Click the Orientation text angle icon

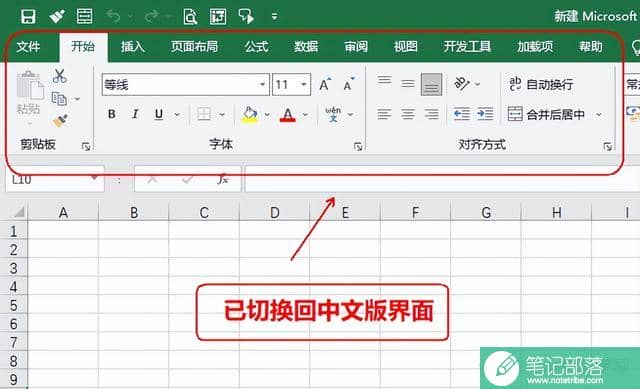point(462,84)
